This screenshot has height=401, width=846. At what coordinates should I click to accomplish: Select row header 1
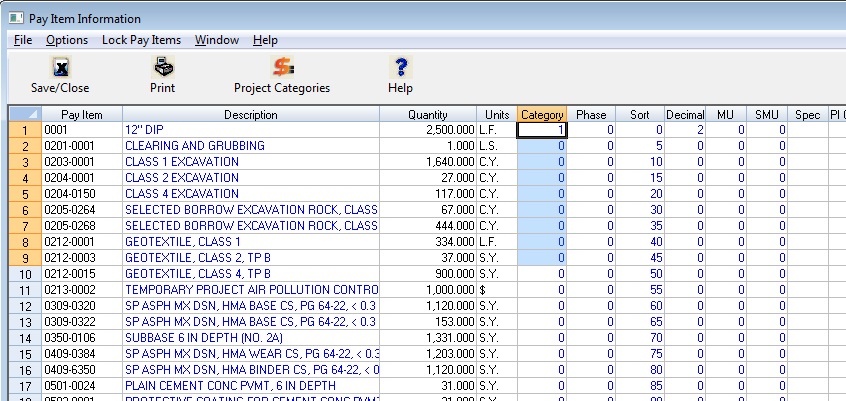[x=25, y=130]
